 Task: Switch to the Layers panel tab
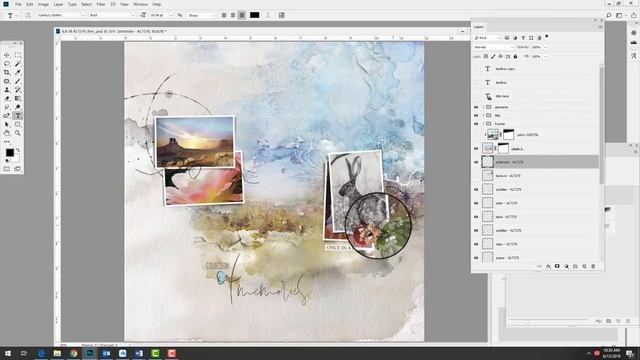479,27
